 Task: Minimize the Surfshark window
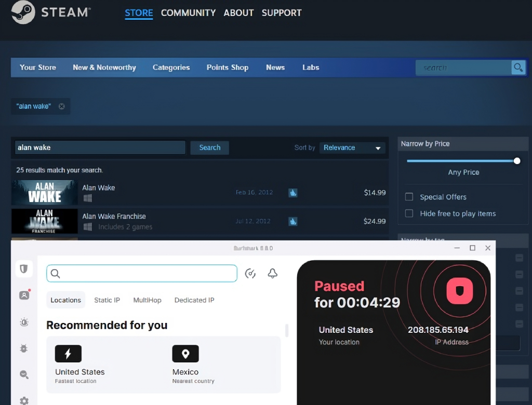457,248
